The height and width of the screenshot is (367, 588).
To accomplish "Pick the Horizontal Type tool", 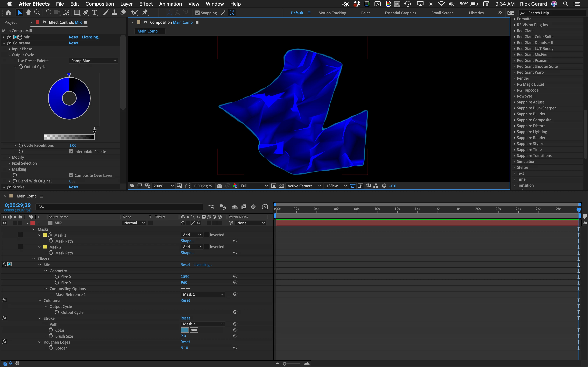I will 94,13.
